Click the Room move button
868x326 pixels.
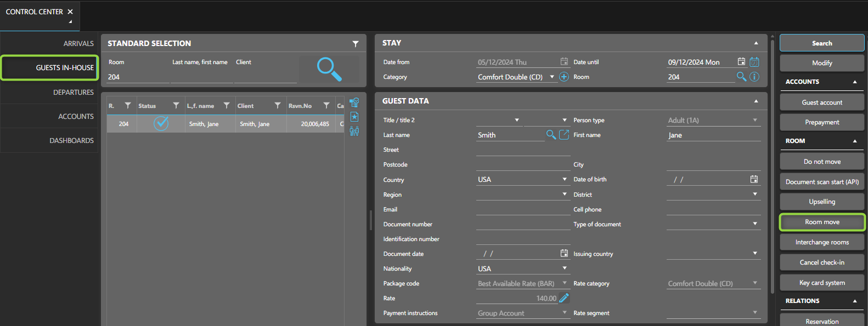coord(822,222)
